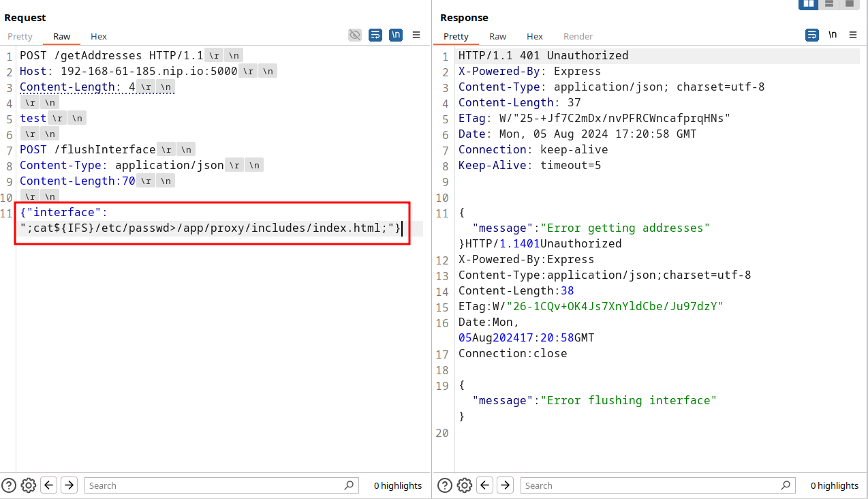Toggle the crossed-out eye icon in Request panel
The height and width of the screenshot is (499, 868).
(355, 35)
